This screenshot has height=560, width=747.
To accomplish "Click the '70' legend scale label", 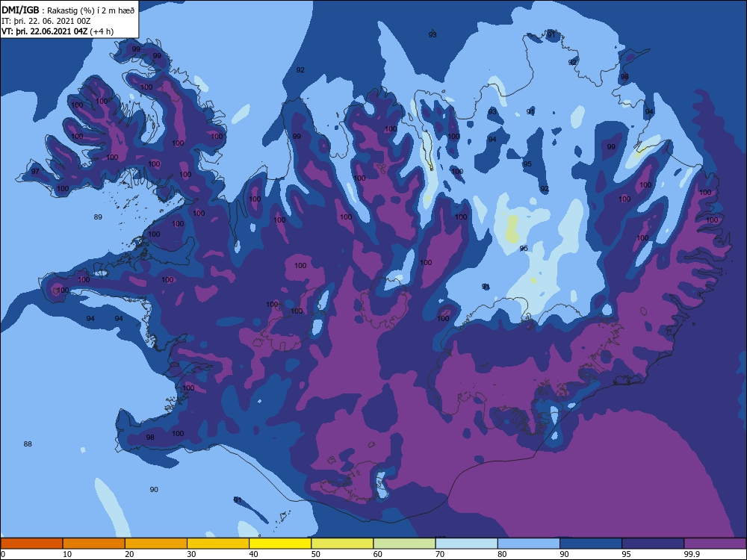I will click(x=440, y=554).
